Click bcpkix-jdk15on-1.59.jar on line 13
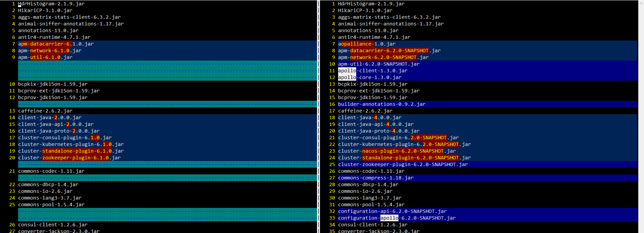Screen dimensions: 644x233 point(373,84)
